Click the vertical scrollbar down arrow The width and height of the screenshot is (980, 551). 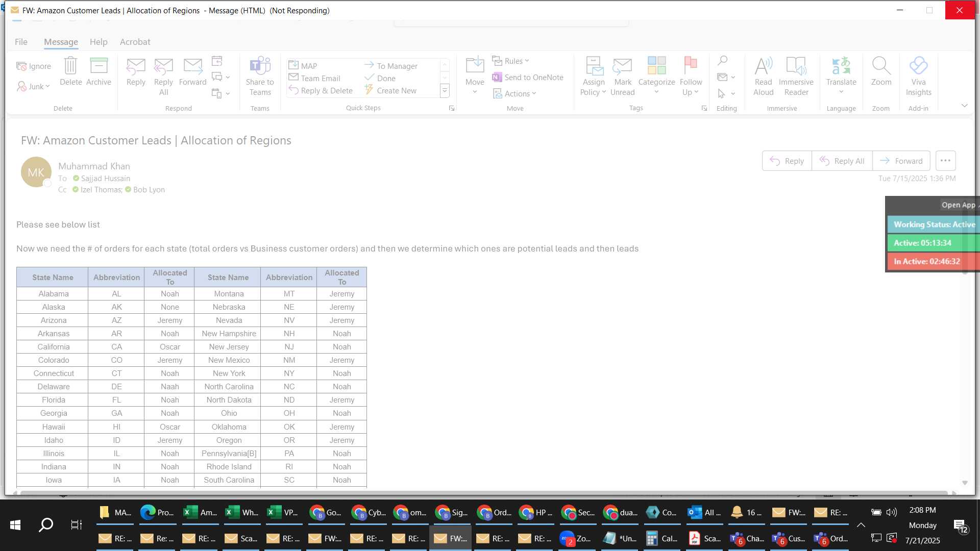965,483
